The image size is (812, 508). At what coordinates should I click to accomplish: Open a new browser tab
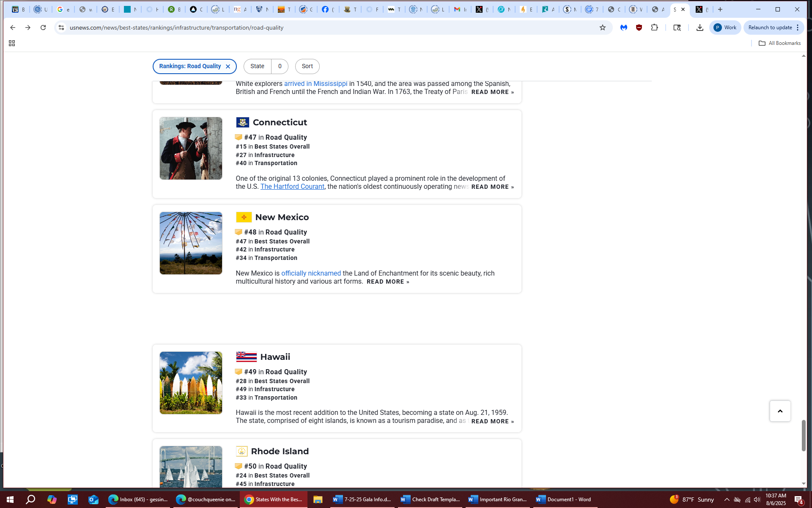coord(720,9)
